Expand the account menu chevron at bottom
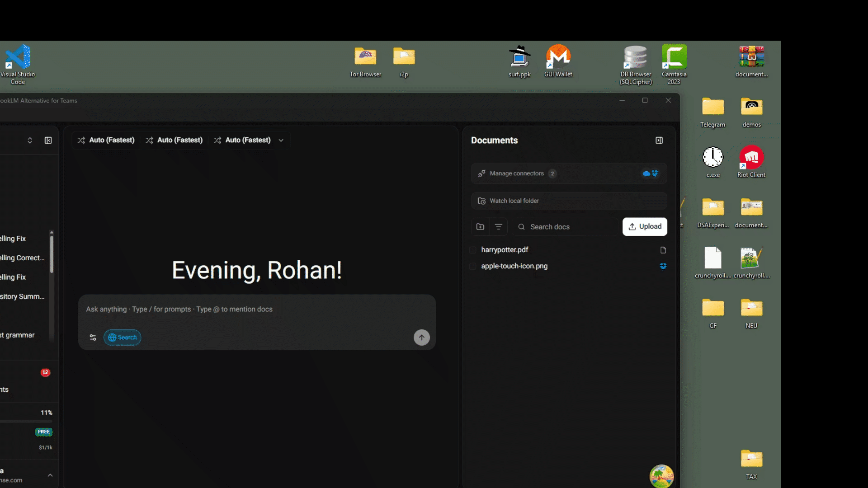868x488 pixels. click(x=50, y=475)
